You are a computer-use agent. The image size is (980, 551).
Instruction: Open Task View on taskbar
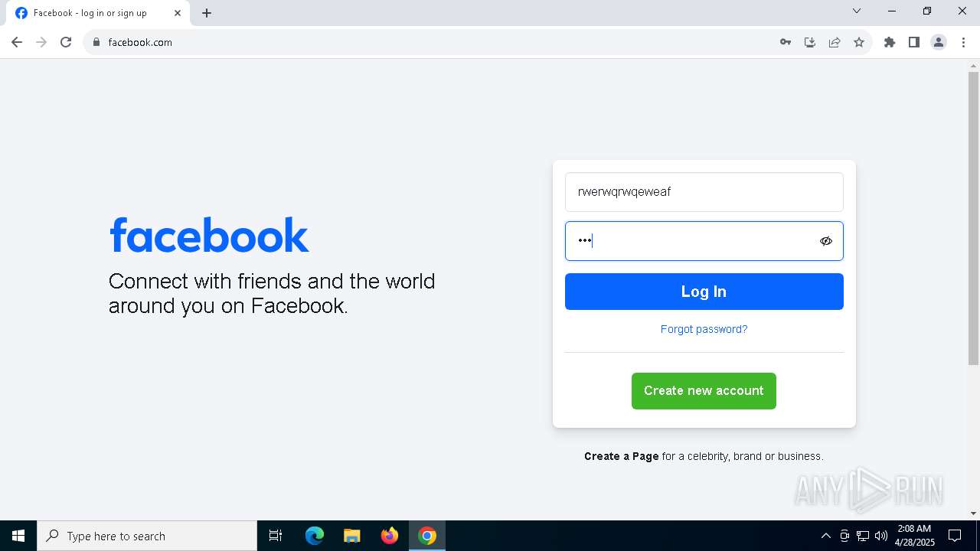276,536
